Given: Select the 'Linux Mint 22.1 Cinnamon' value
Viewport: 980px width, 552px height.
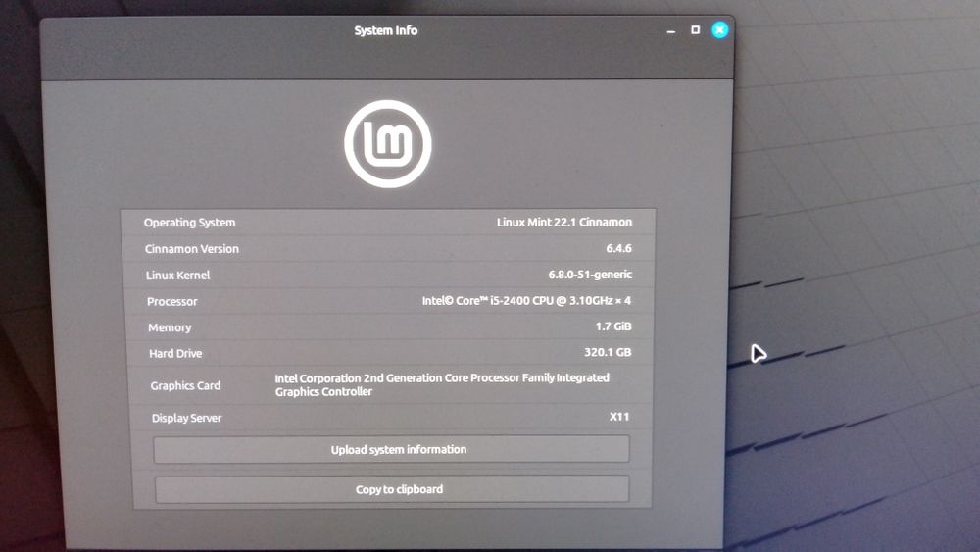Looking at the screenshot, I should [x=564, y=222].
